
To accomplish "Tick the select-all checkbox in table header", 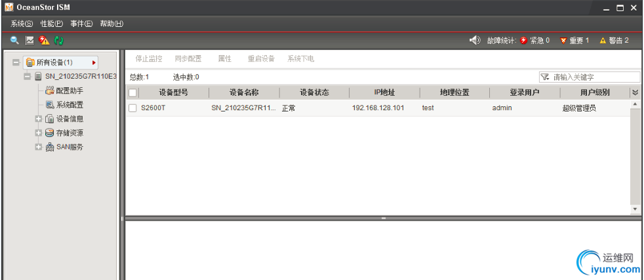I will [132, 92].
